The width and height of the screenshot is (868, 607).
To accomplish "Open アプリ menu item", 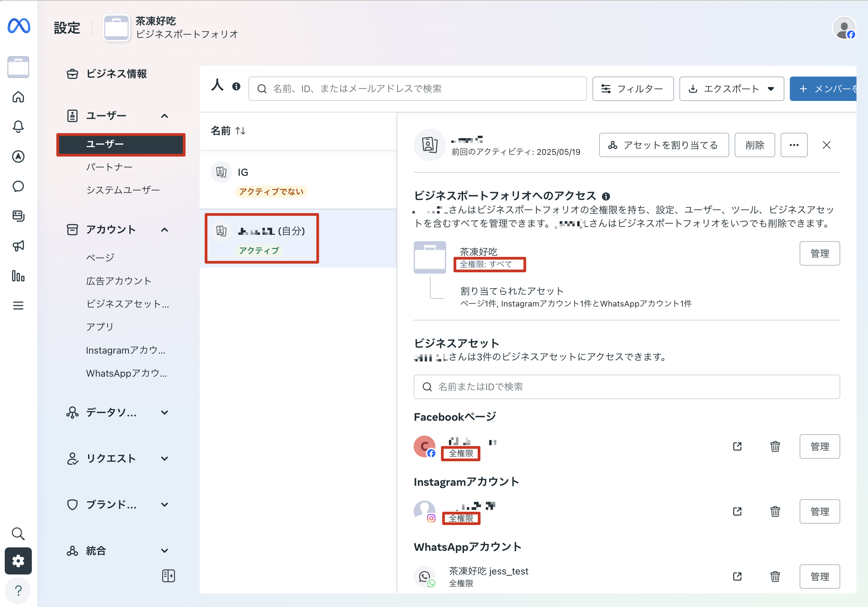I will [100, 327].
